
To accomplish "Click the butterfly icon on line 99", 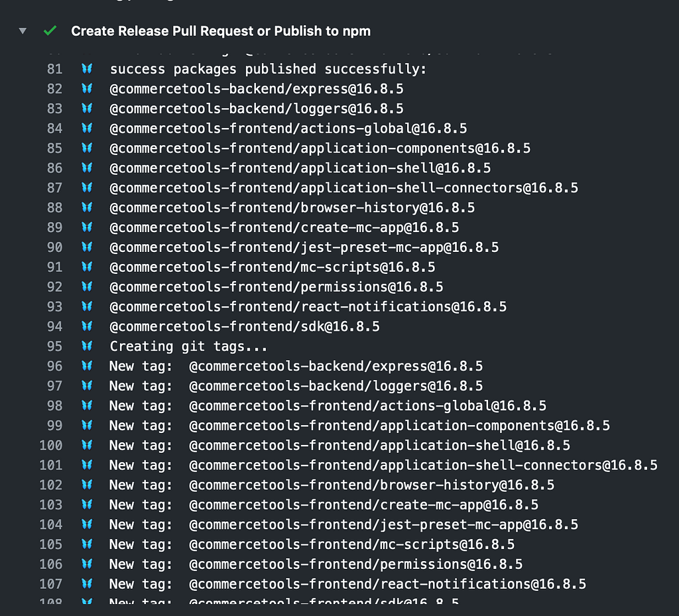I will 87,426.
